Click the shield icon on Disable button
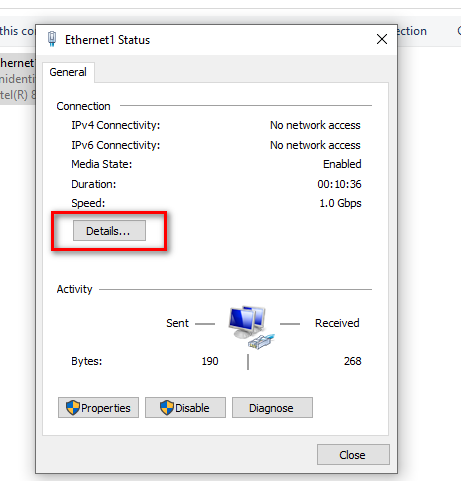This screenshot has height=481, width=461. coord(167,407)
